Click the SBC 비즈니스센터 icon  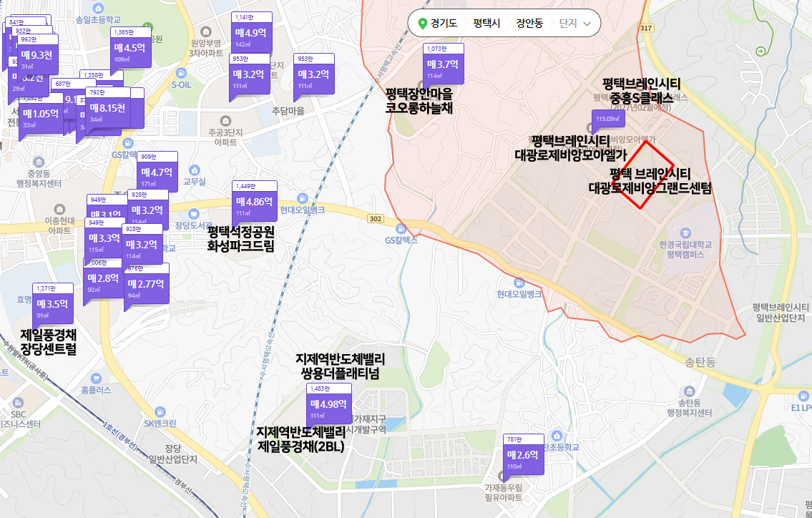click(x=18, y=403)
